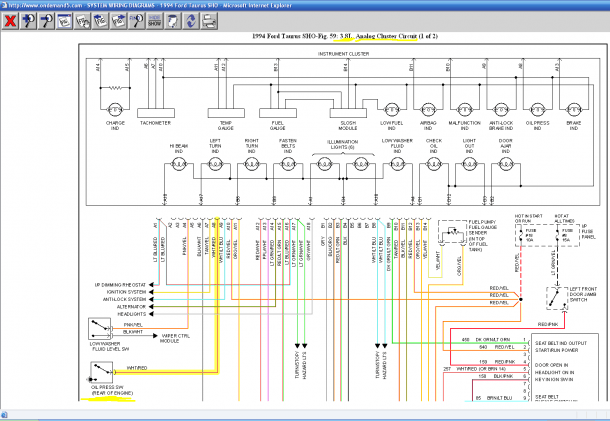This screenshot has height=421, width=610.
Task: Print the wiring diagram
Action: coord(209,21)
